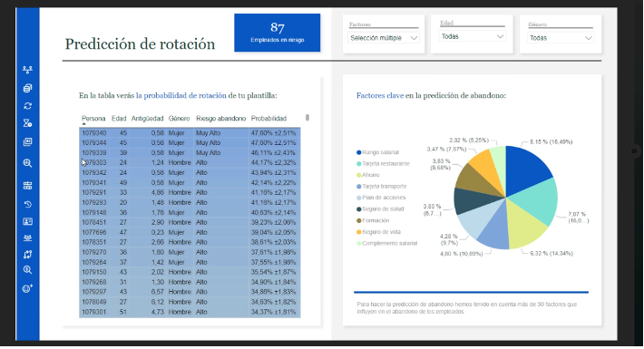Open the chart magnifier analysis sidebar icon
The image size is (644, 349).
click(x=27, y=163)
